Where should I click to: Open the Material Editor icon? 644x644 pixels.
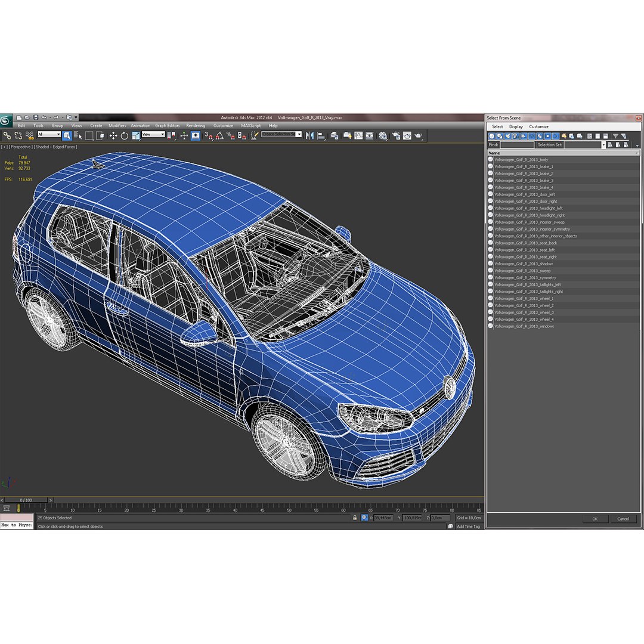pos(383,135)
